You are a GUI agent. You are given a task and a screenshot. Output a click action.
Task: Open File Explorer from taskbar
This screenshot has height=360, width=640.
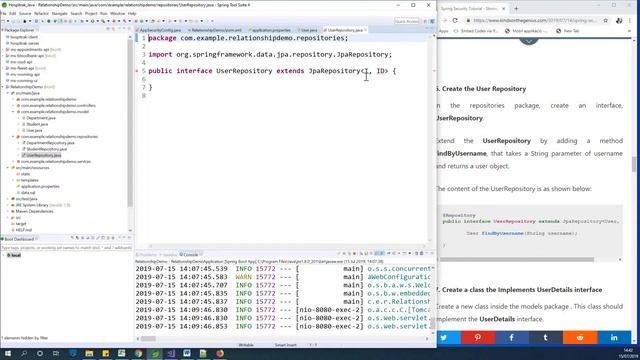(x=89, y=353)
